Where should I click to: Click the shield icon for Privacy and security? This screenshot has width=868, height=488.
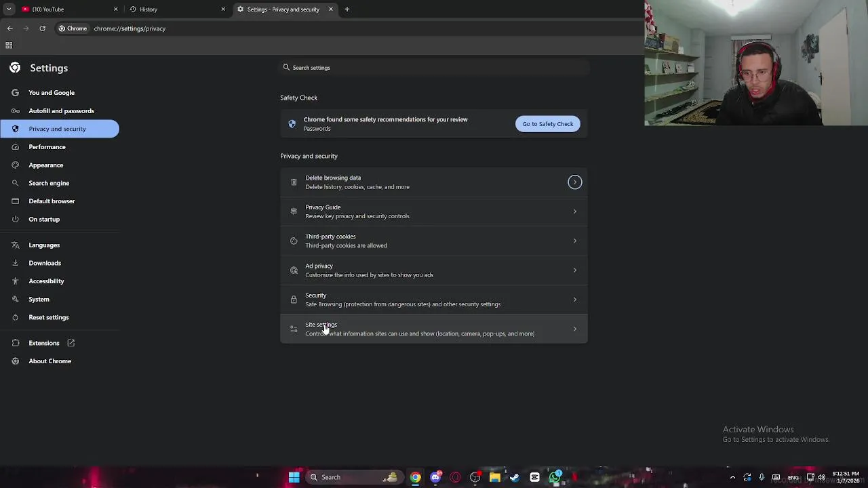click(15, 129)
